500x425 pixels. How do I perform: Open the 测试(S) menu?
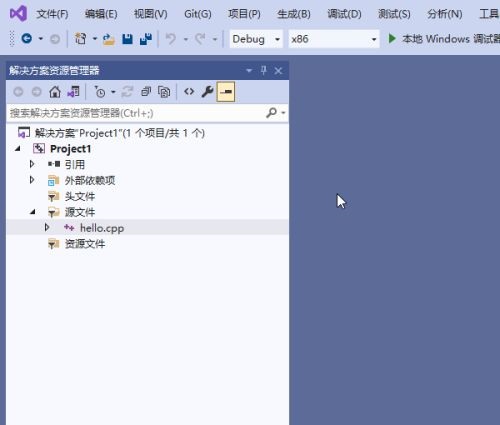pos(394,14)
